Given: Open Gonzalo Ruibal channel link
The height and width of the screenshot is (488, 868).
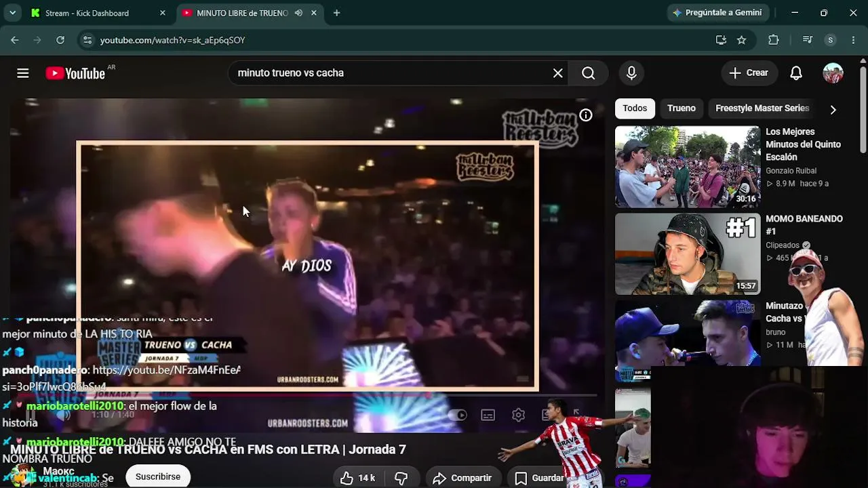Looking at the screenshot, I should 791,171.
